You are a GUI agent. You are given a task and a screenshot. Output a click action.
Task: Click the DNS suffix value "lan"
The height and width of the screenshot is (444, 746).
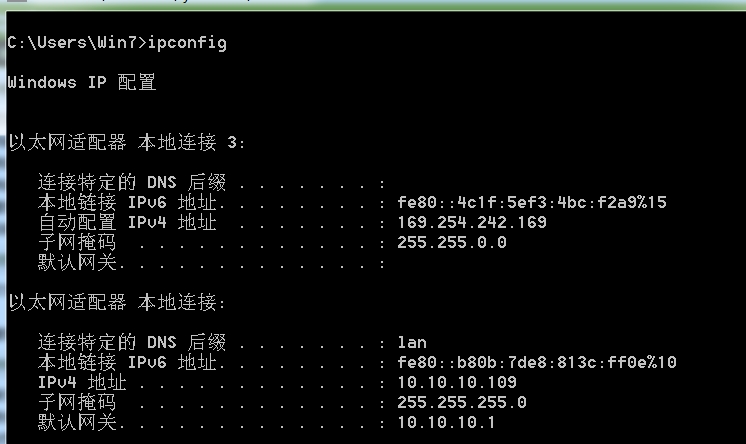click(412, 342)
